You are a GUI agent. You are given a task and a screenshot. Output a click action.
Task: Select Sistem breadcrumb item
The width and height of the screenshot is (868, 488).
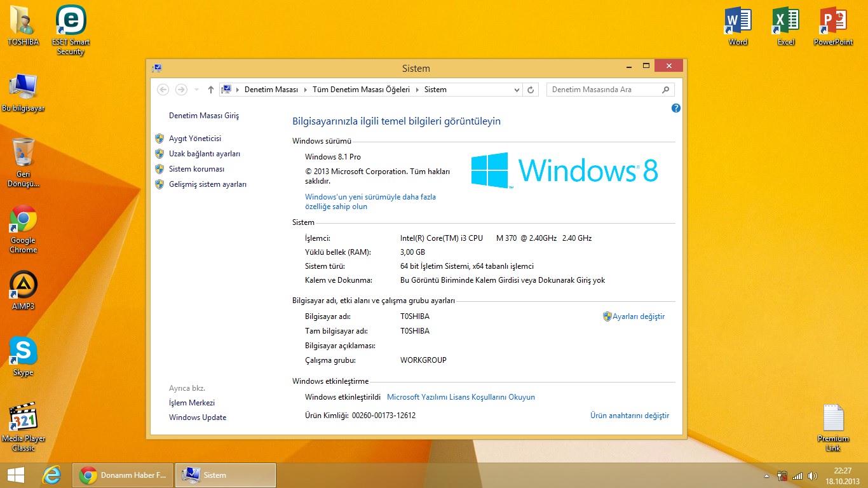[435, 90]
